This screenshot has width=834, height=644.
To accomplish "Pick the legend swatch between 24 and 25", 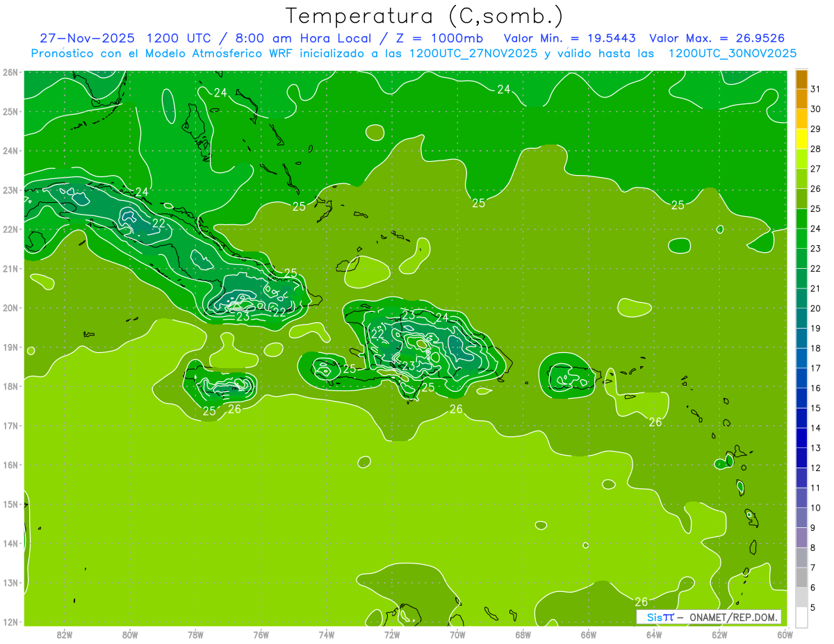I will [801, 218].
